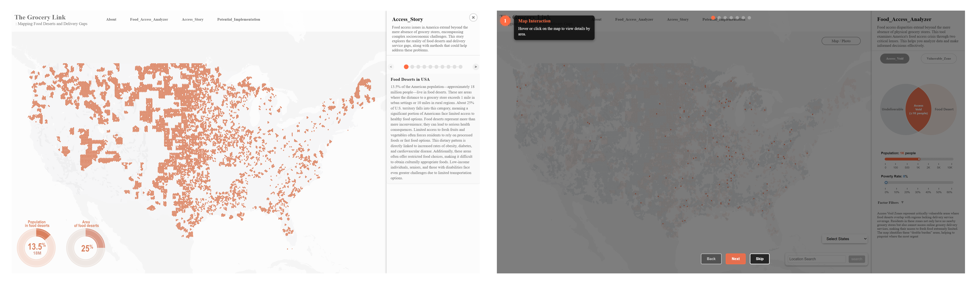Open About on the Access_Story screen
The height and width of the screenshot is (284, 980).
coord(111,19)
